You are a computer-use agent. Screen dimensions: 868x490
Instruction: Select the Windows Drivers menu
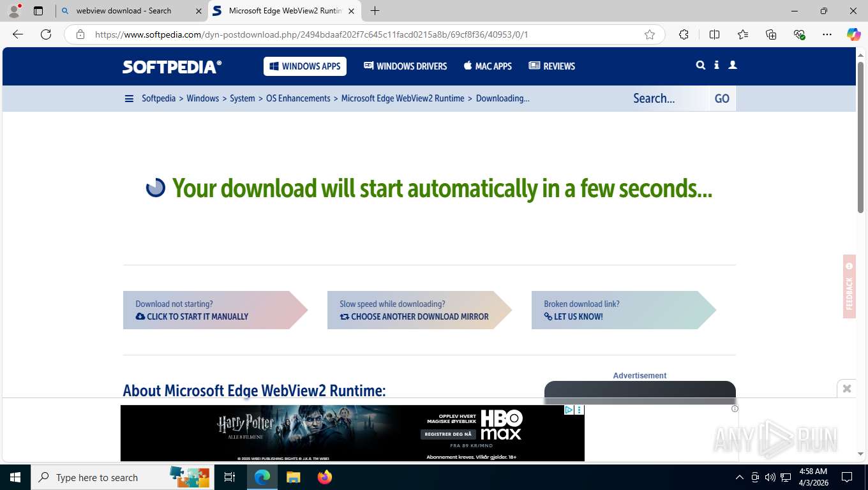tap(405, 66)
